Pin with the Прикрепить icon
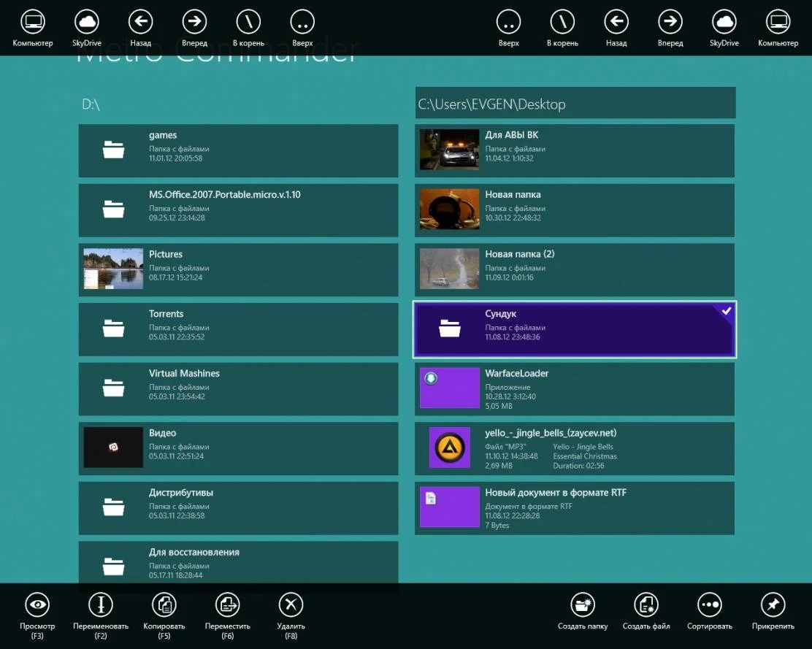The height and width of the screenshot is (649, 812). coord(773,604)
